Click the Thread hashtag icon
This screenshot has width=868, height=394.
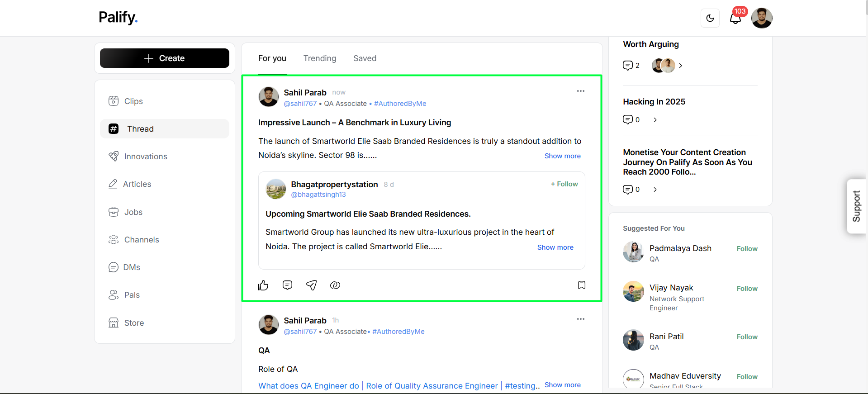coord(114,129)
